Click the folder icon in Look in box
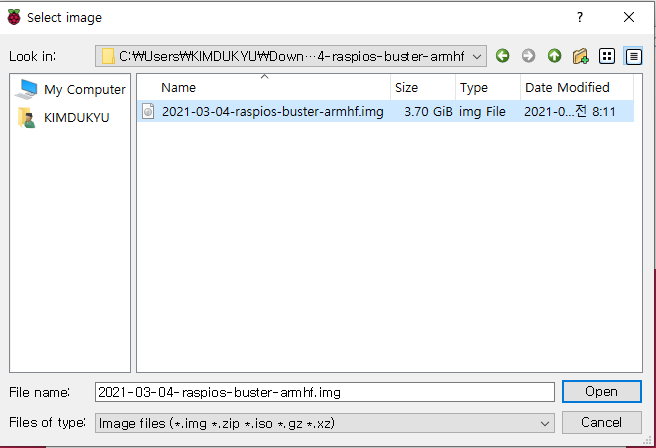656x448 pixels. click(x=108, y=56)
